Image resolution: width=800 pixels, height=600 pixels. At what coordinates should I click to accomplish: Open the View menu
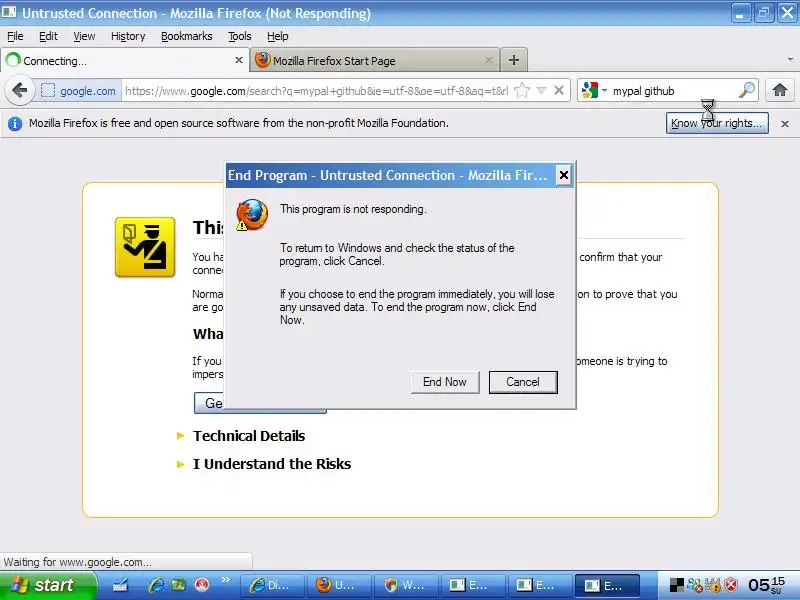84,36
